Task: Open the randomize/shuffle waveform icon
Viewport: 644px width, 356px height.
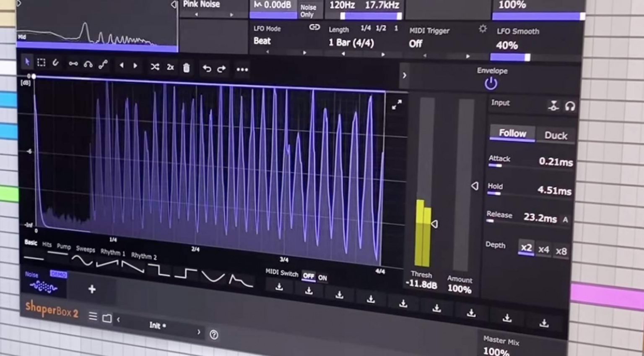Action: point(155,67)
